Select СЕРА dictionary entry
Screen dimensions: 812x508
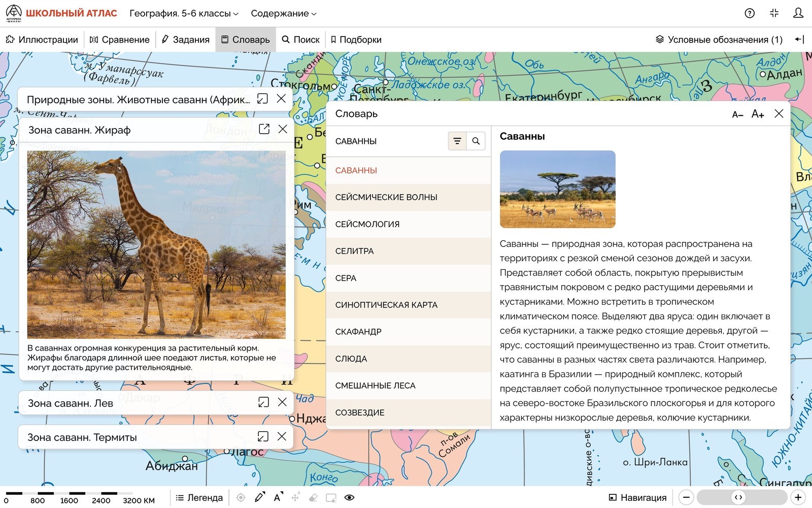click(x=409, y=278)
